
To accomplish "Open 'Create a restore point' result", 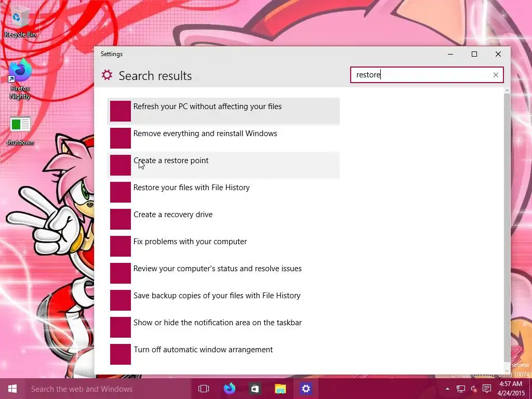I will pos(223,165).
